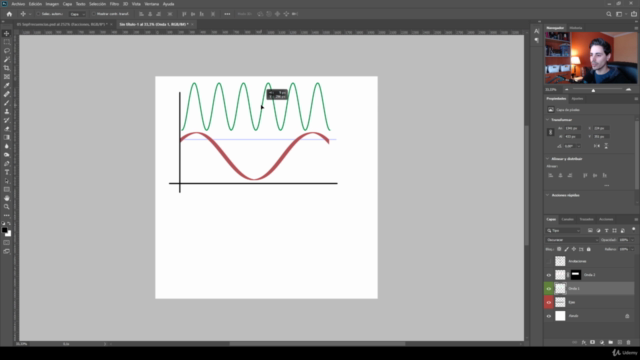The width and height of the screenshot is (640, 360).
Task: Hide the Onda 2 layer
Action: pyautogui.click(x=549, y=275)
